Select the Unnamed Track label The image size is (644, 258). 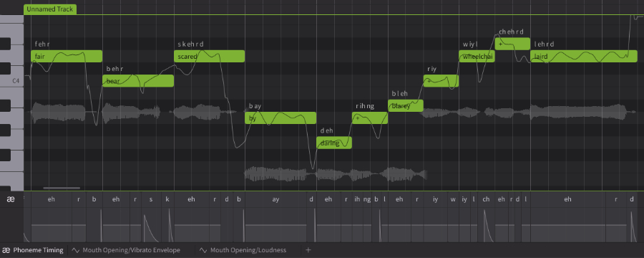(50, 9)
